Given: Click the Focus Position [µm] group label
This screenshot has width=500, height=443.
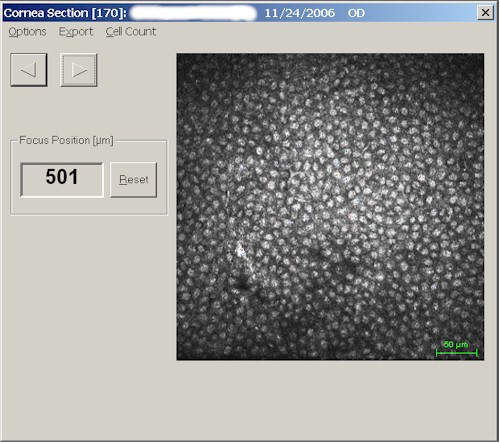Looking at the screenshot, I should [x=66, y=140].
